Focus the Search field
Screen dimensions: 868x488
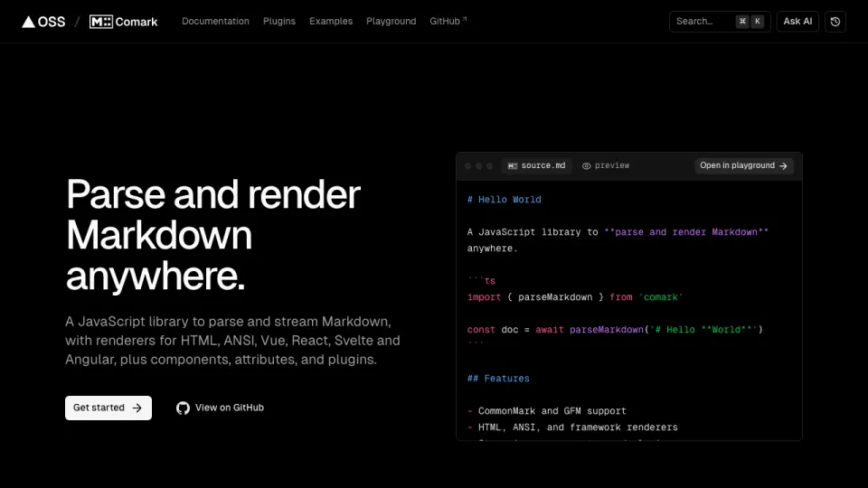point(720,22)
